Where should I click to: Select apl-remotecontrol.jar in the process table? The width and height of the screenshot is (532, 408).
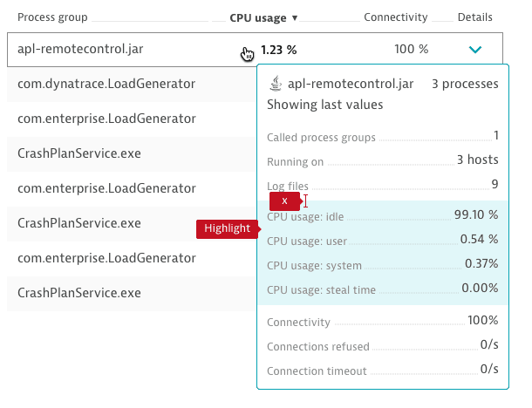(x=80, y=49)
